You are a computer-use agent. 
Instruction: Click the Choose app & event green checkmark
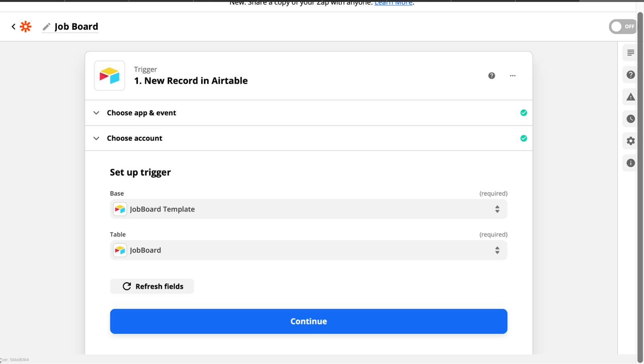click(523, 113)
